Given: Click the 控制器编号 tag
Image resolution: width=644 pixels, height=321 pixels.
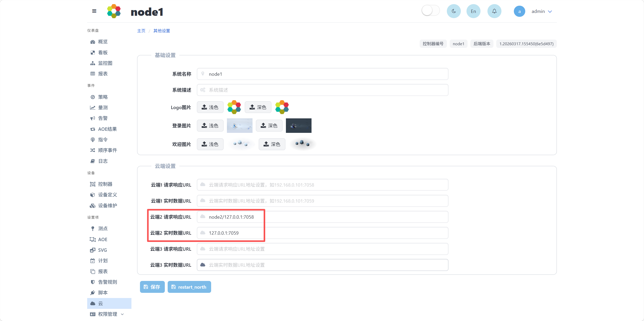Looking at the screenshot, I should click(433, 44).
